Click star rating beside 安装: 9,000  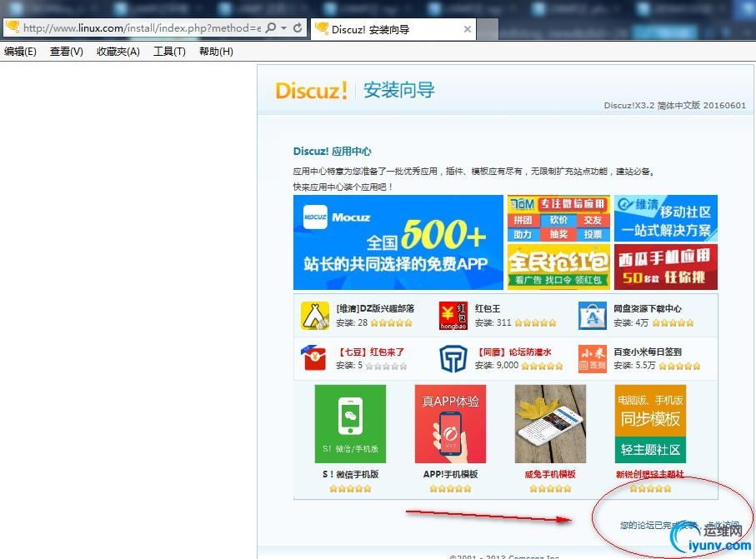click(x=542, y=366)
